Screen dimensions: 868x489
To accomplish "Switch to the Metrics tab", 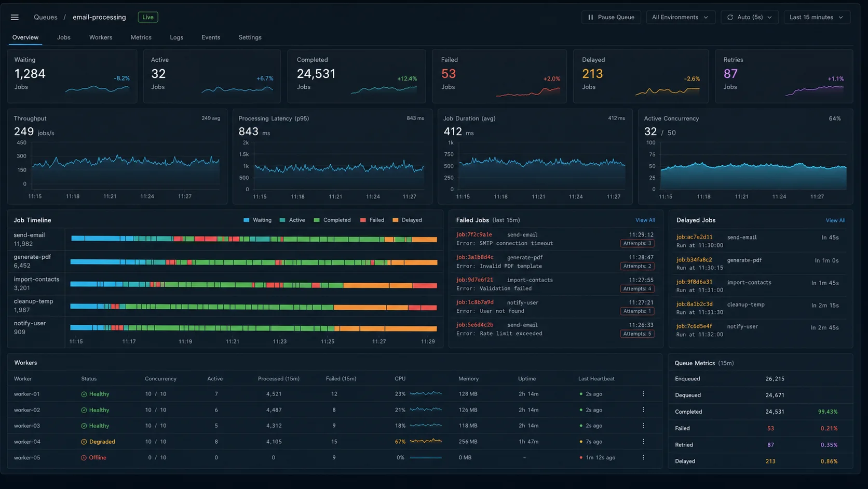I will pyautogui.click(x=141, y=37).
